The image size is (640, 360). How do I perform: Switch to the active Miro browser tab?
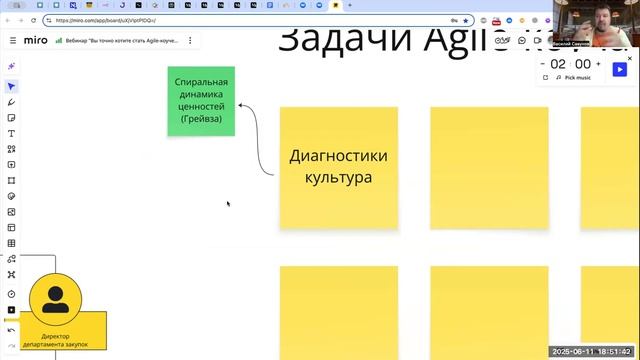tap(336, 5)
